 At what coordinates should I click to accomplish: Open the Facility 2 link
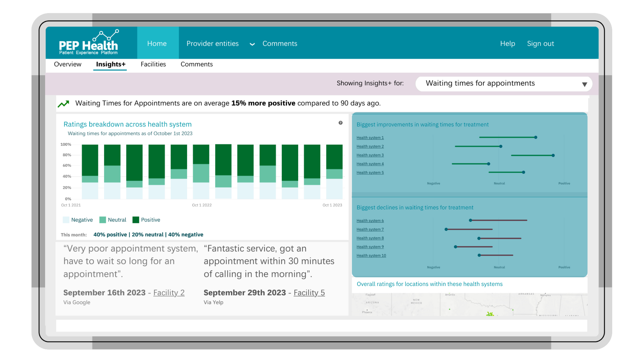coord(169,293)
